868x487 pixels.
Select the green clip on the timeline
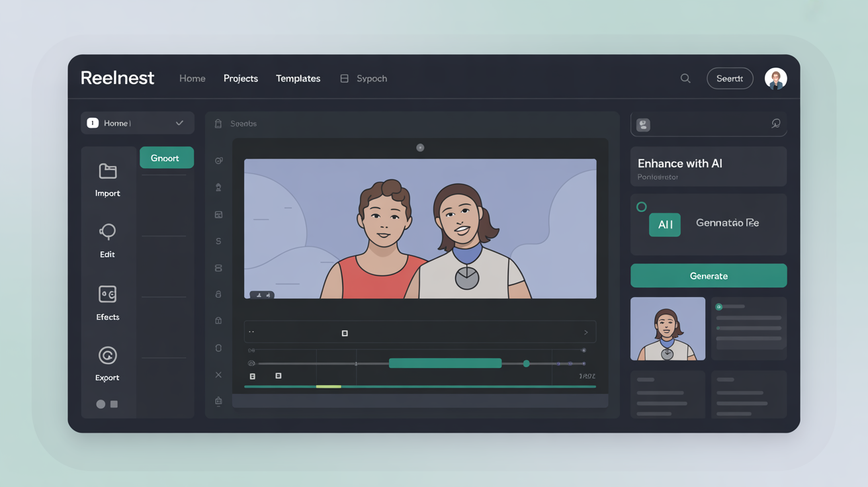pos(445,363)
